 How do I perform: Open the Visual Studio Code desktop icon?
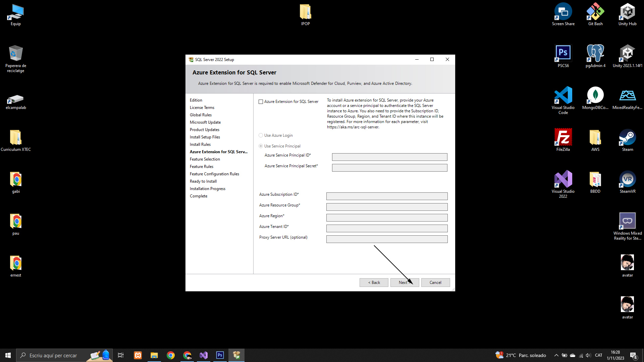tap(563, 98)
